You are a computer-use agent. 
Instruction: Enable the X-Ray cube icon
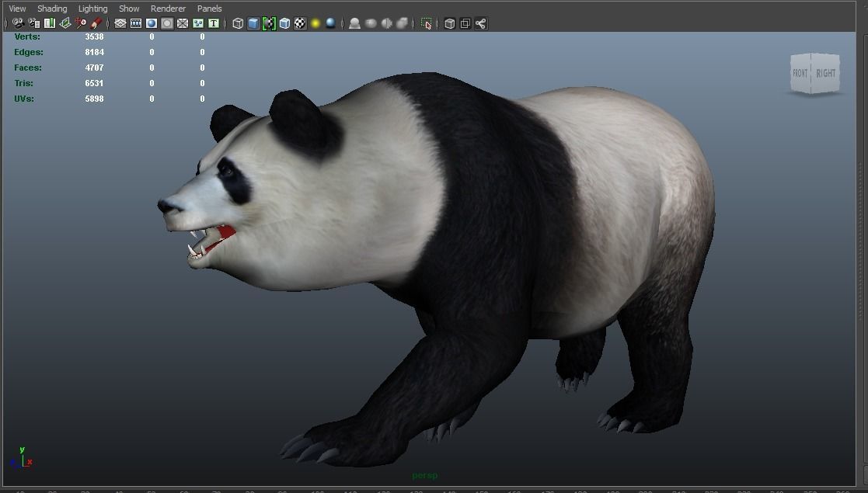tap(449, 23)
